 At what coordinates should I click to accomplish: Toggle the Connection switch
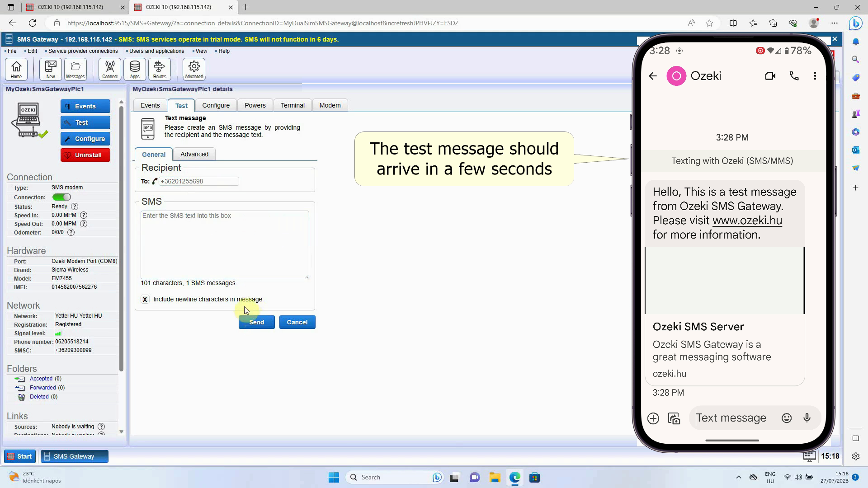[x=61, y=197]
